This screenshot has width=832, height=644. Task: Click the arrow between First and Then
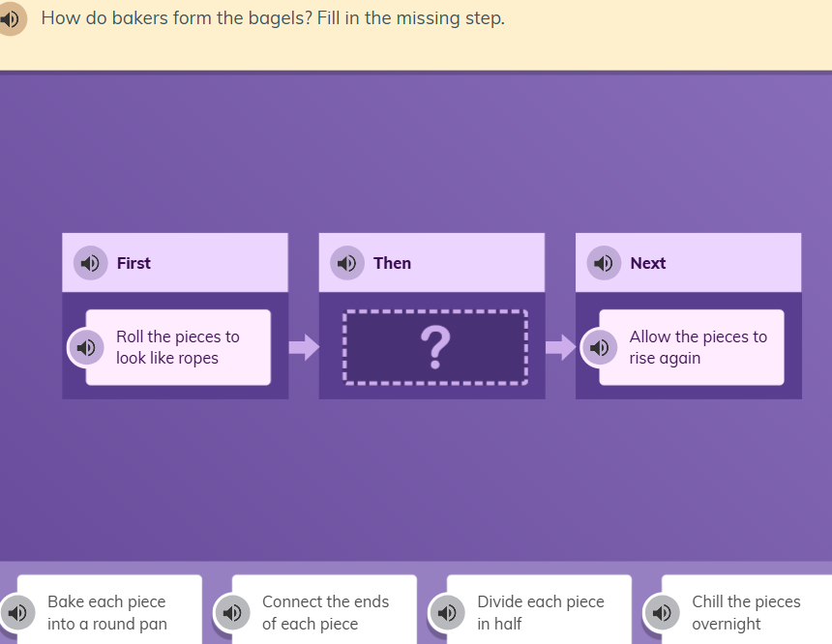[304, 347]
